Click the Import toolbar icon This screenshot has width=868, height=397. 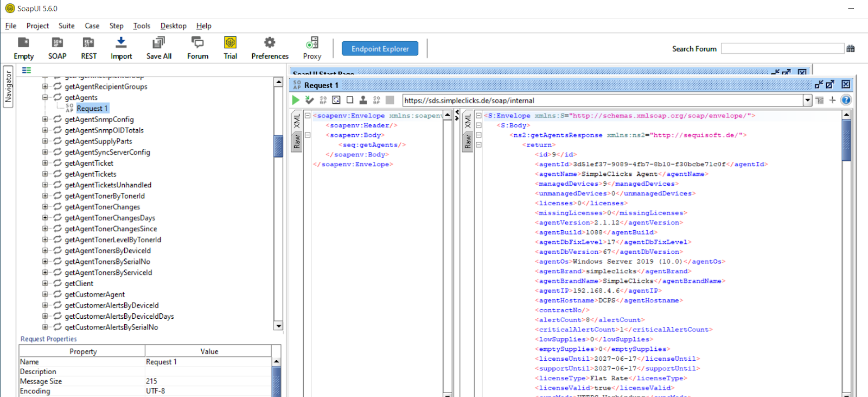coord(121,48)
